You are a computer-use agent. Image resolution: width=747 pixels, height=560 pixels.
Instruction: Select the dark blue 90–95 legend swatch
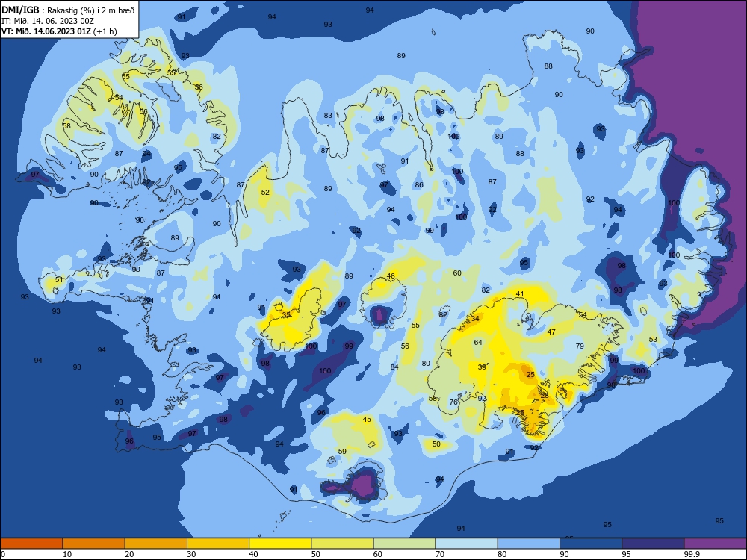[591, 544]
